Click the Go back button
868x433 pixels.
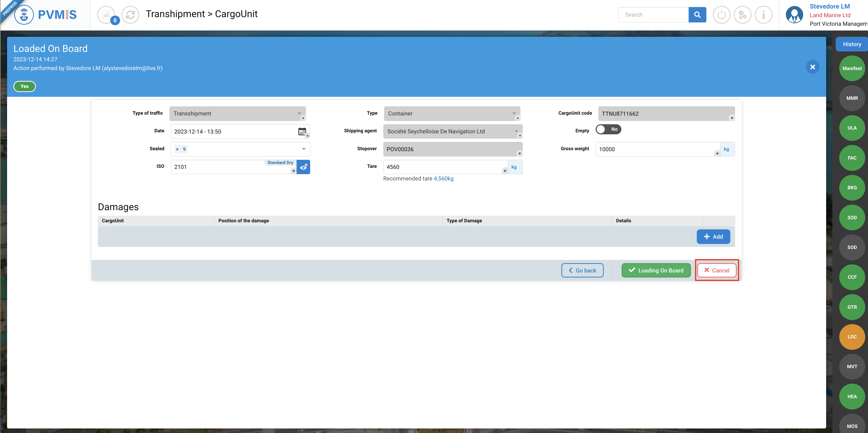582,270
